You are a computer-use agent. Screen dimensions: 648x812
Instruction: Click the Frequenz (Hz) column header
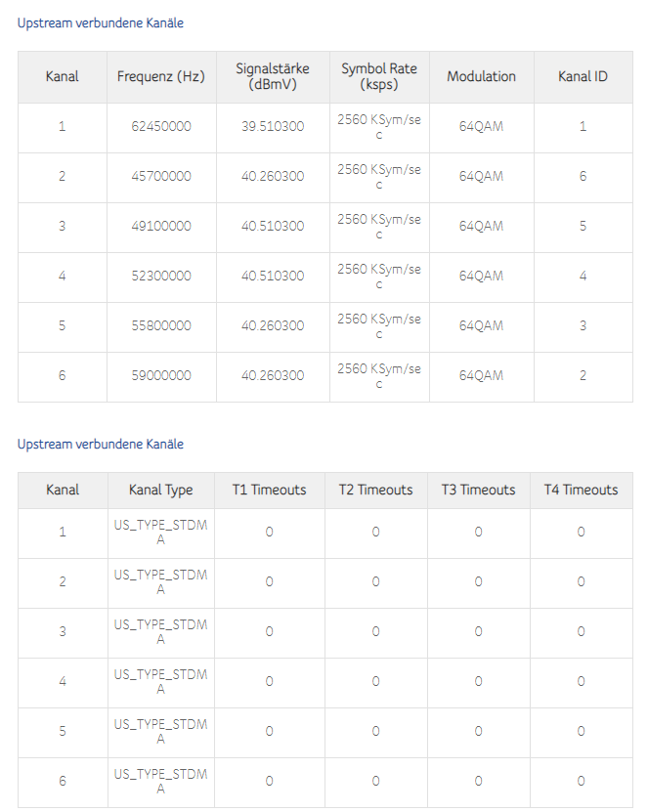tap(161, 76)
